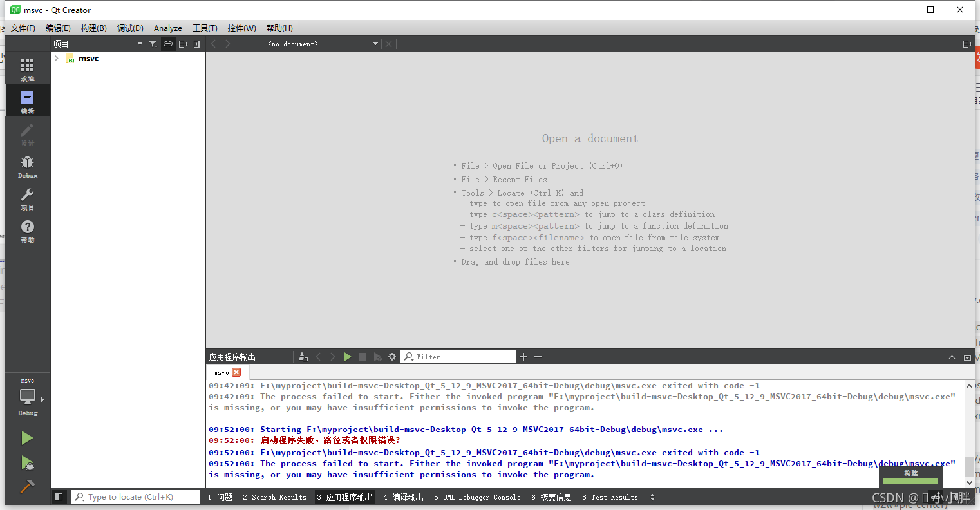Screen dimensions: 980x510
Task: Select msvc project in the tree
Action: (x=88, y=59)
